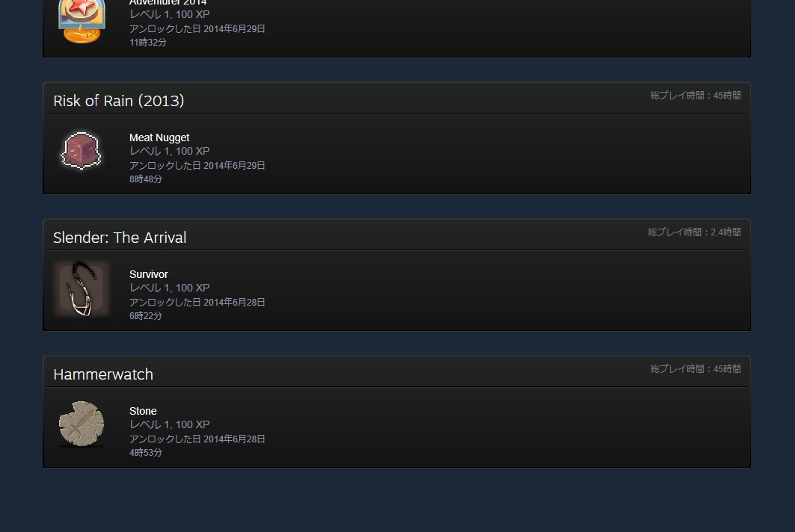Select the Meat Nugget badge name
Image resolution: width=795 pixels, height=532 pixels.
[159, 137]
